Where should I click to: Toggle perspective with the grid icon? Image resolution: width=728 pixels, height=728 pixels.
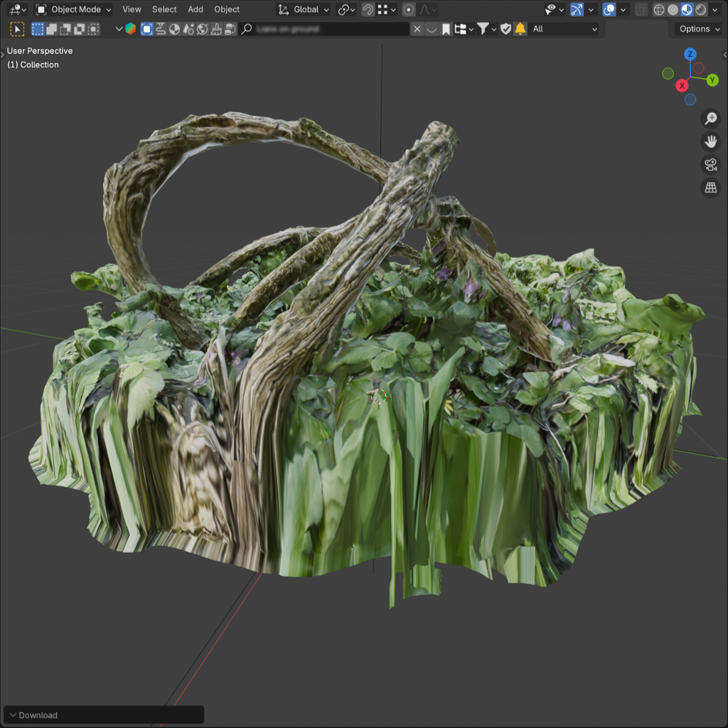(710, 188)
